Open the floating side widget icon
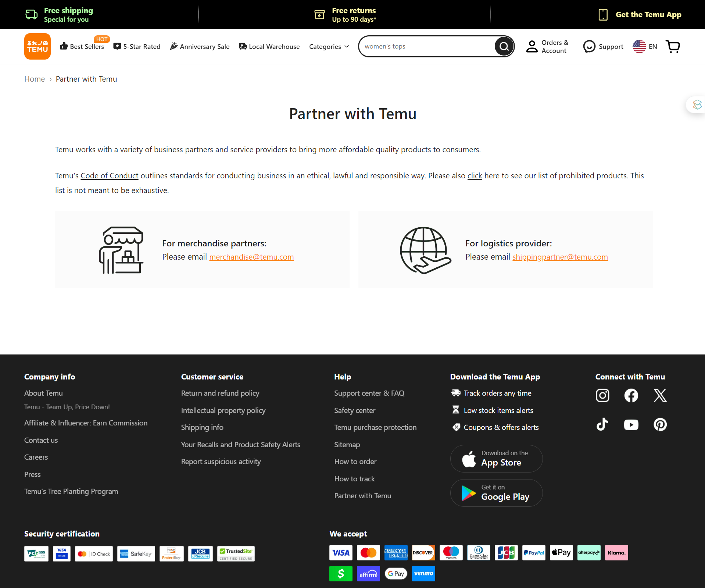The image size is (705, 588). [x=697, y=105]
